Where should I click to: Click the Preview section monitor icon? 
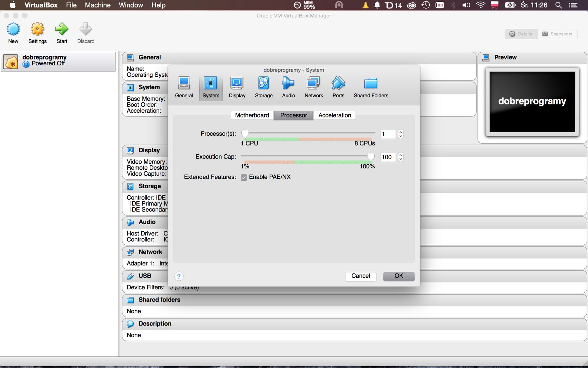click(486, 58)
